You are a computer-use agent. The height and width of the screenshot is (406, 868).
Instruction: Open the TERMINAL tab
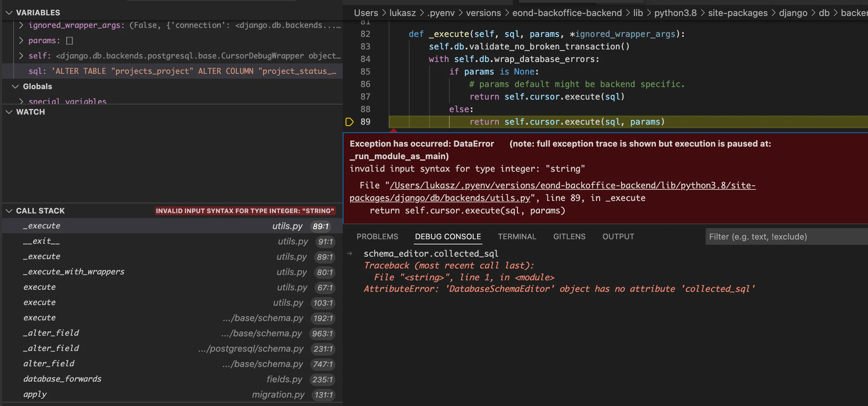tap(517, 237)
